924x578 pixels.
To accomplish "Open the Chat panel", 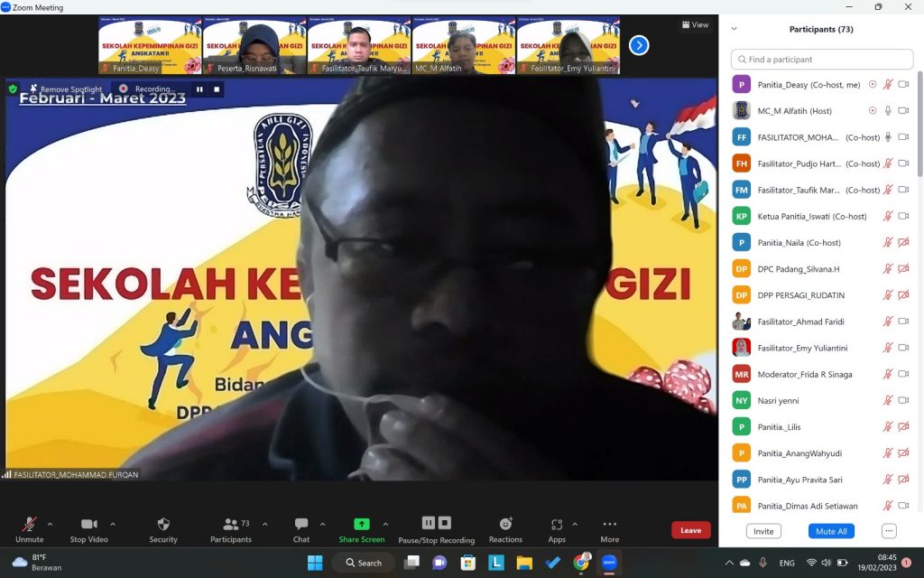I will click(301, 525).
